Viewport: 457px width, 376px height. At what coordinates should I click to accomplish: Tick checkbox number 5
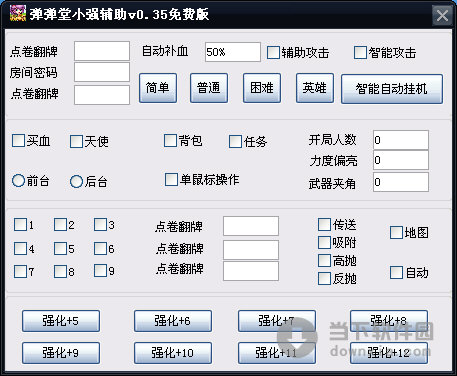point(60,248)
